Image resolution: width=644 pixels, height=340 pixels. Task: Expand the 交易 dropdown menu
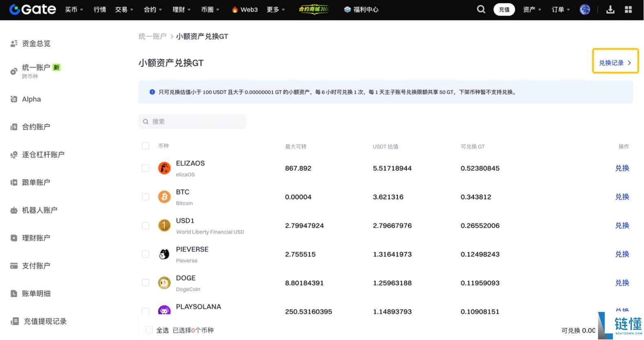(x=124, y=9)
